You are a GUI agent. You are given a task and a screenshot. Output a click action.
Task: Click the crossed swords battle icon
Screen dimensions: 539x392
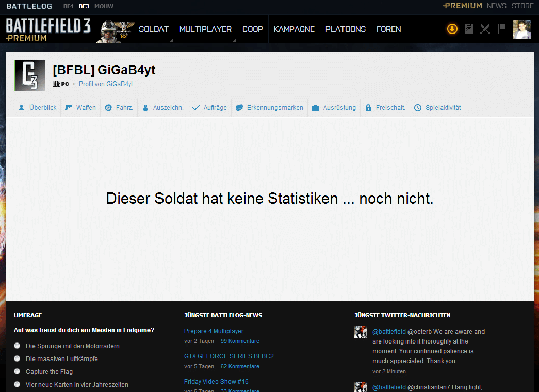click(x=485, y=29)
